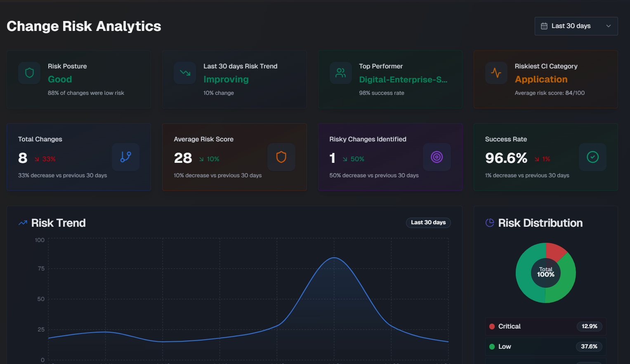The height and width of the screenshot is (364, 630).
Task: Expand the calendar icon in the date selector
Action: pos(545,26)
